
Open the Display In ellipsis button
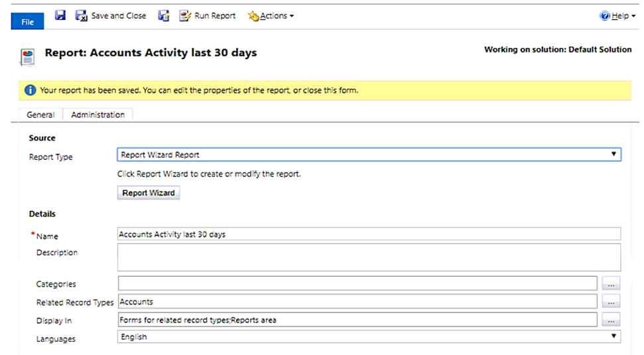tap(611, 320)
